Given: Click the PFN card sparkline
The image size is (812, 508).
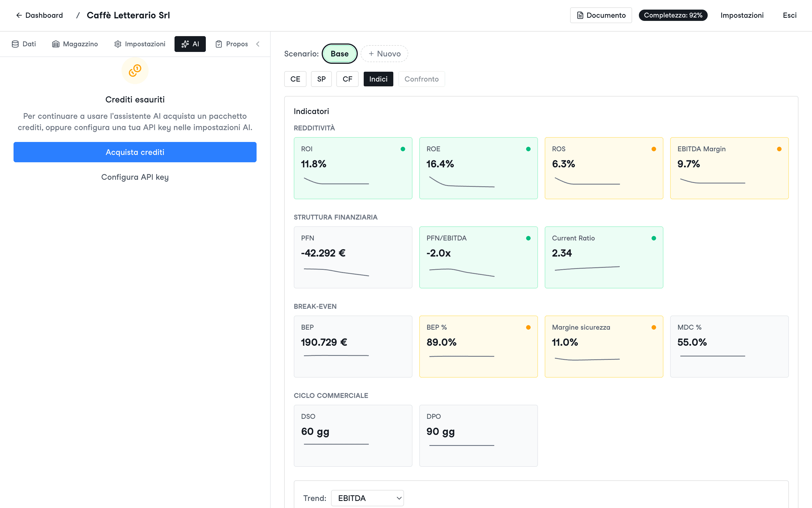Looking at the screenshot, I should tap(336, 272).
